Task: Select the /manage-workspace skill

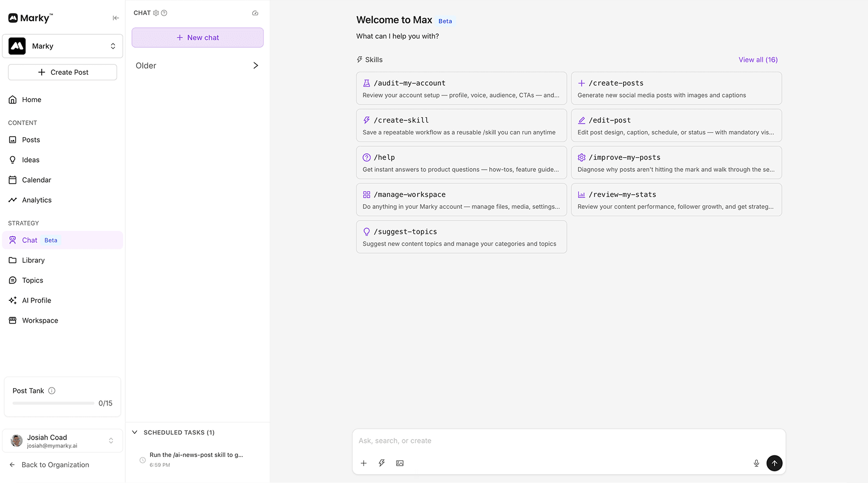Action: pos(462,199)
